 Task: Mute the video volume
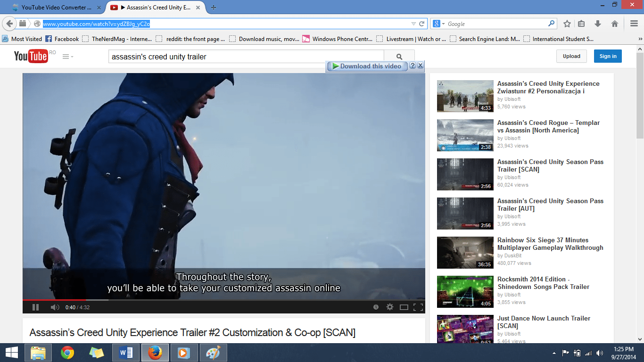tap(54, 307)
